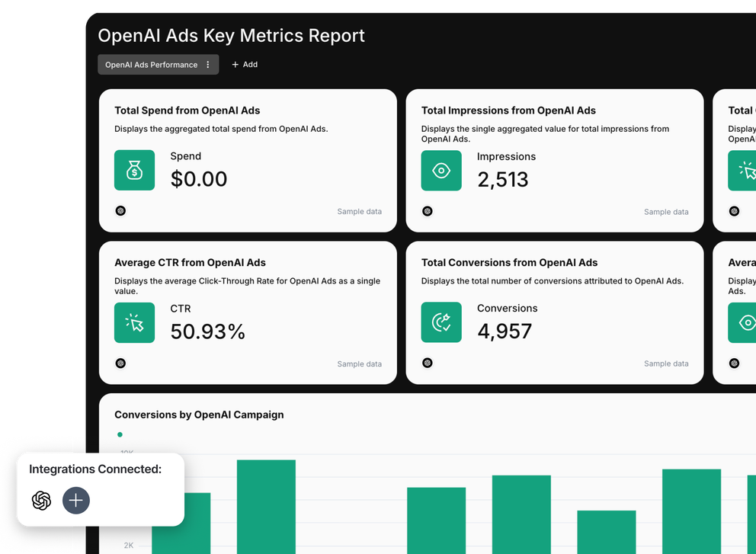Click the Average CTR from OpenAI Ads title
The image size is (756, 554).
click(x=190, y=263)
